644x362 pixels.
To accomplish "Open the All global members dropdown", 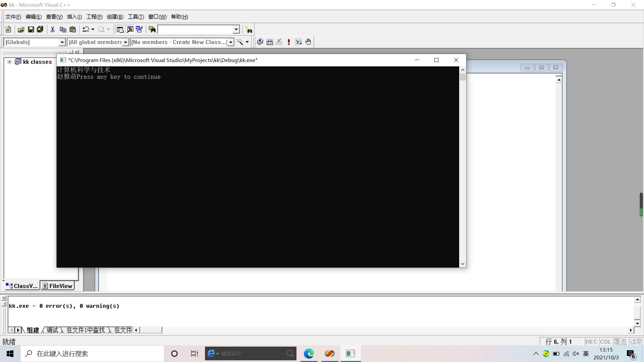I will (125, 42).
